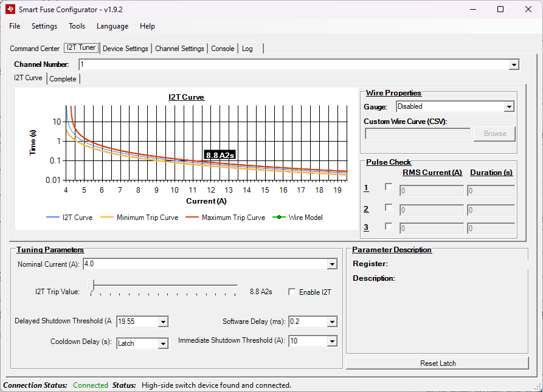Screen dimensions: 543x392
Task: Adjust the I2T Trip Value slider
Action: [91, 285]
